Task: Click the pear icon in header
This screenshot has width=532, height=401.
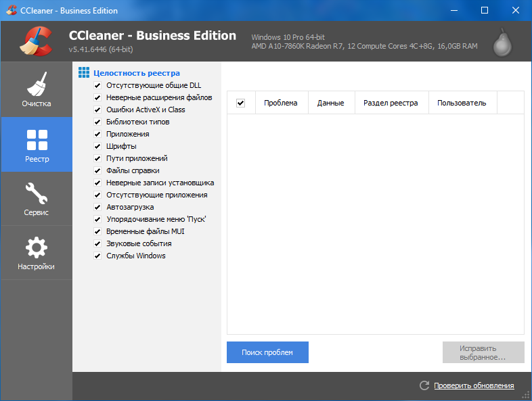Action: (x=502, y=43)
